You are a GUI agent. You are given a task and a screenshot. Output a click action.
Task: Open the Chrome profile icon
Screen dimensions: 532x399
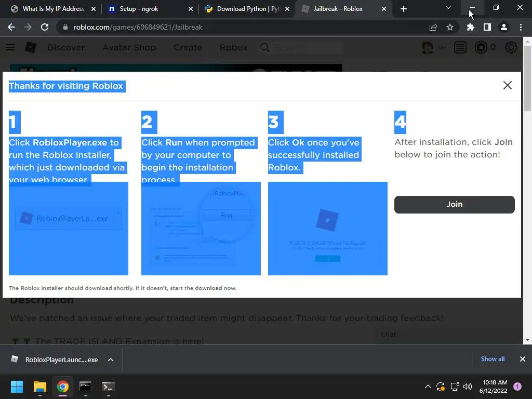tap(504, 27)
